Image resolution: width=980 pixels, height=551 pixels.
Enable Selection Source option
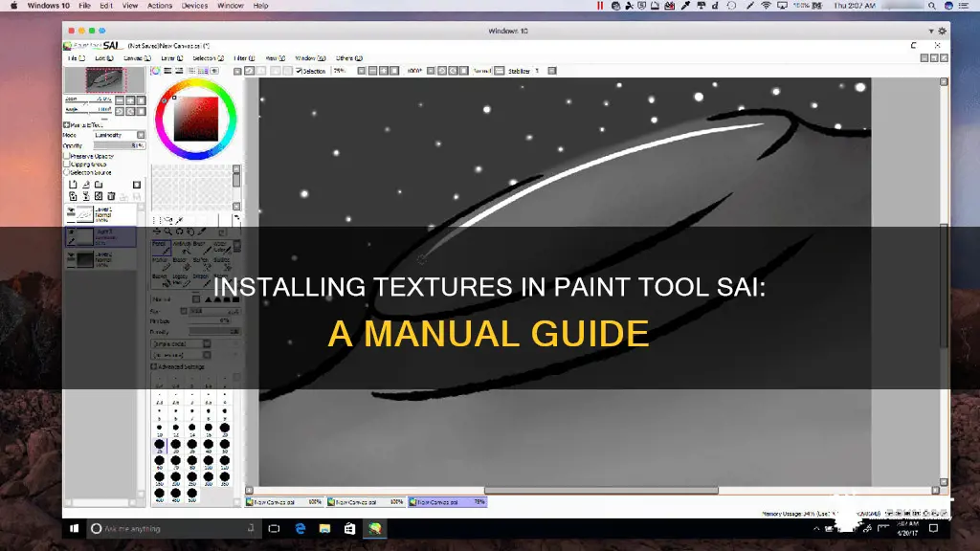(x=66, y=172)
